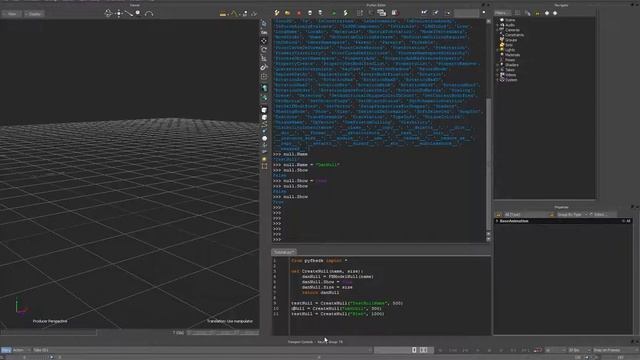Select the Translate tool in Viewer tool strip
This screenshot has width=640, height=360.
[264, 41]
